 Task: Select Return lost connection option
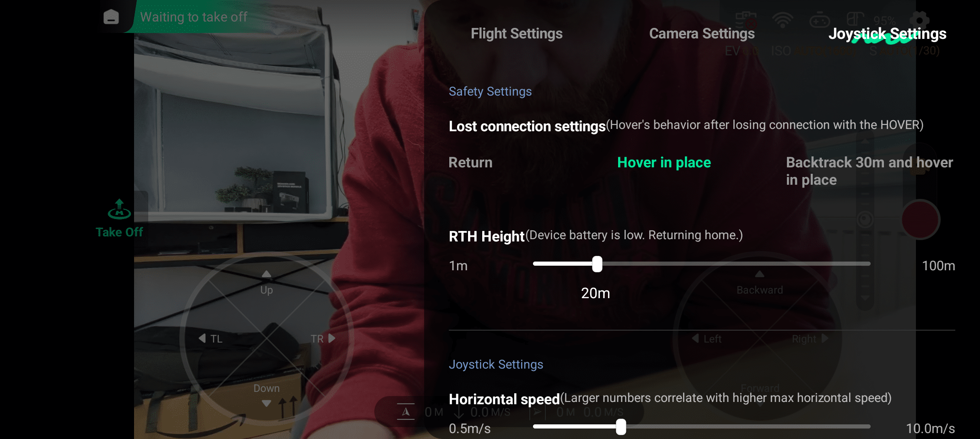[470, 162]
